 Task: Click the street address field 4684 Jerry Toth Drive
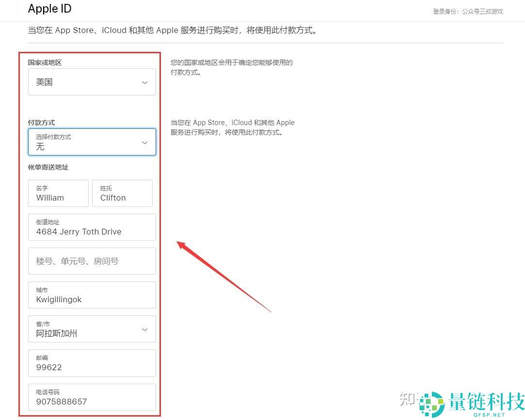click(92, 227)
